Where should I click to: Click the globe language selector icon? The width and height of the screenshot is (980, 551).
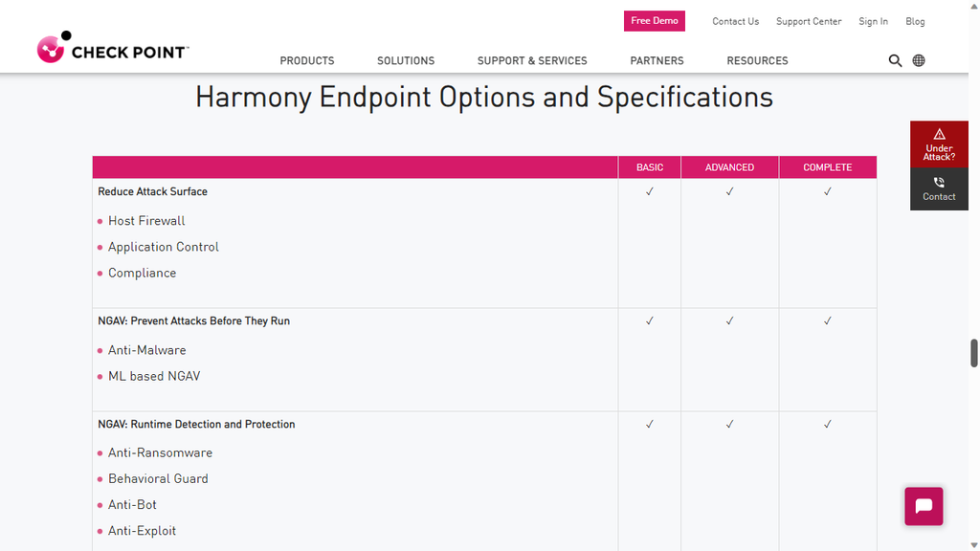[918, 60]
